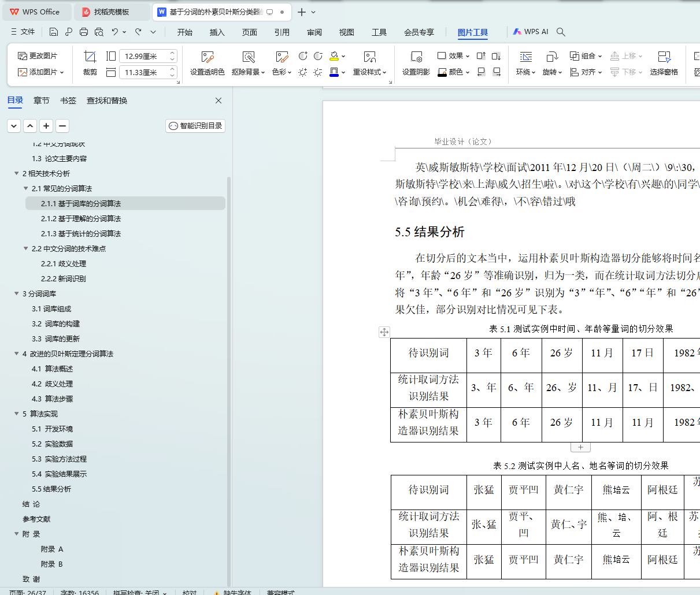Collapse '附 录' outline node

click(x=16, y=534)
